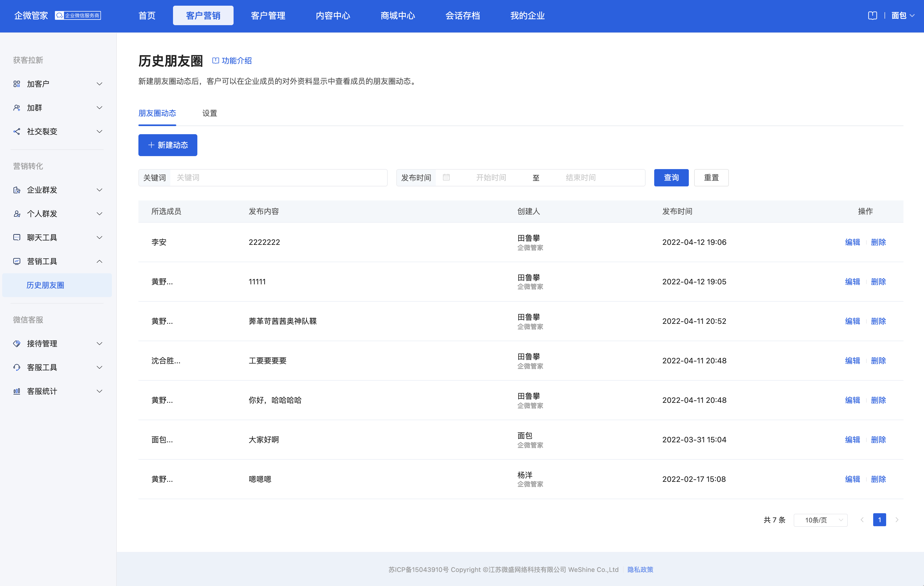Open 我的企业 in top navigation
The height and width of the screenshot is (586, 924).
[527, 15]
